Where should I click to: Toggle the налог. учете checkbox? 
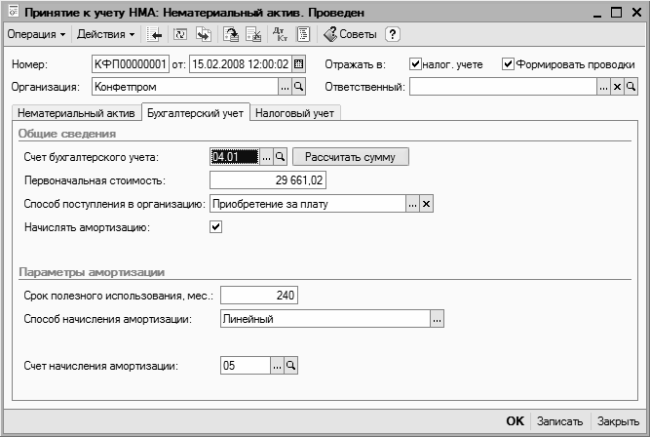click(416, 65)
